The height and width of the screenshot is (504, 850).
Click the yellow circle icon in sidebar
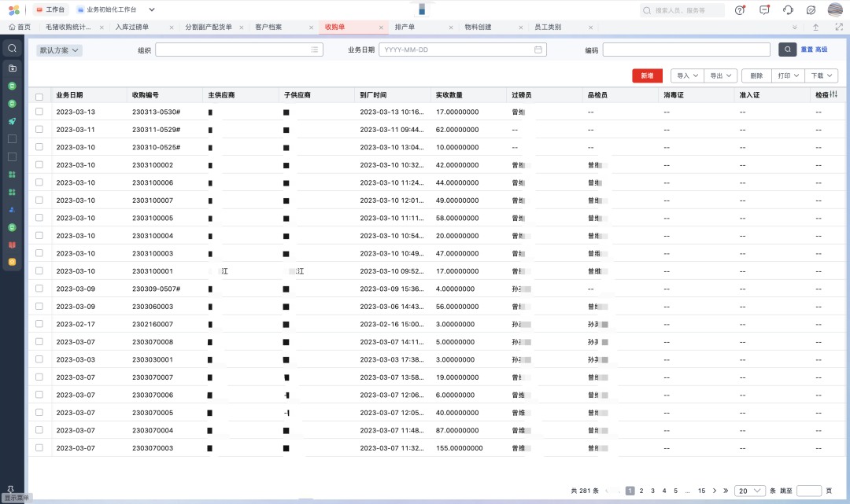click(x=12, y=262)
